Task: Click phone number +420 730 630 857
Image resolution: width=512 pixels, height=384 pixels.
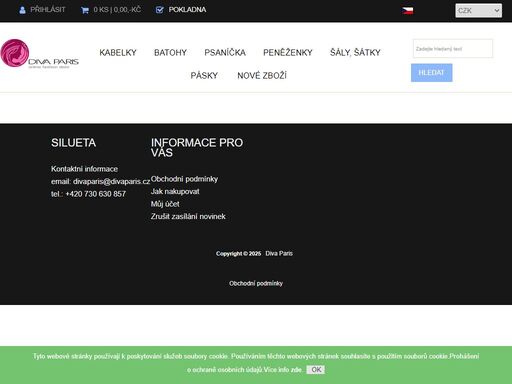Action: tap(96, 194)
